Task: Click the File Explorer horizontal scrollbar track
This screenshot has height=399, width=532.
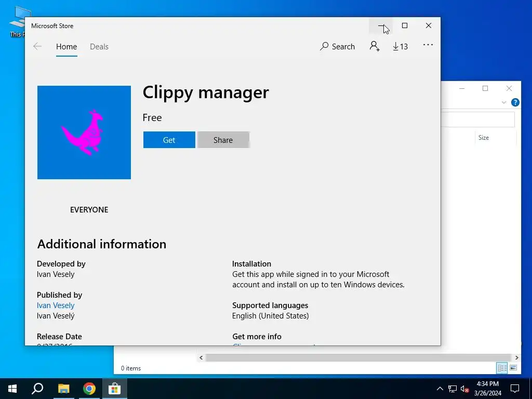Action: (x=358, y=357)
